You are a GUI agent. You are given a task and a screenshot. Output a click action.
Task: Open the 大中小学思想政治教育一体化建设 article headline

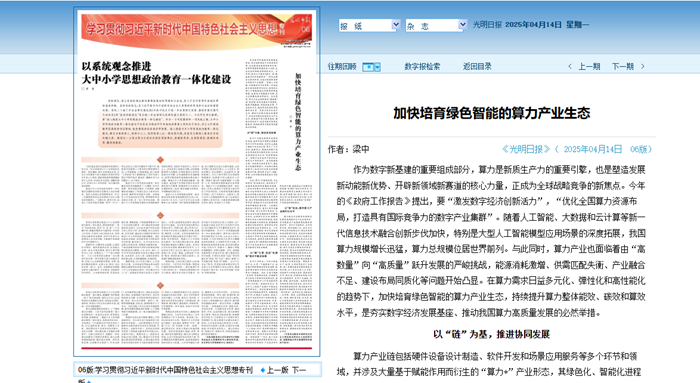click(156, 79)
